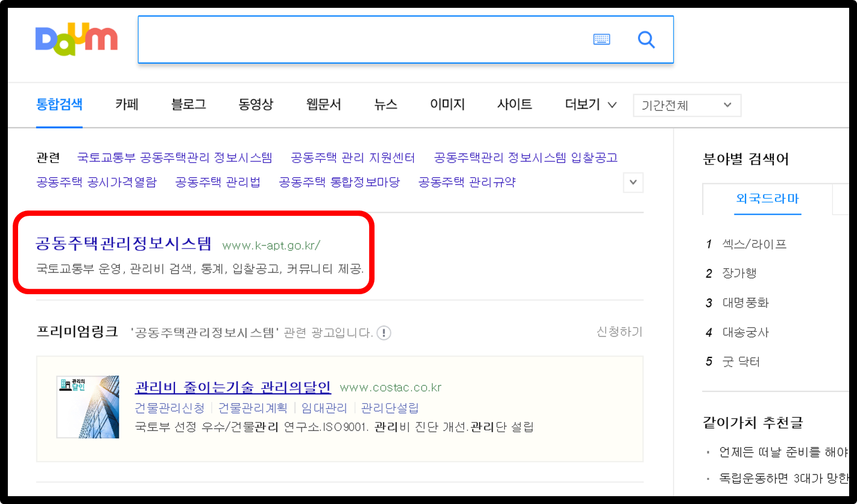Open the virtual keyboard icon in search box
857x504 pixels.
pos(601,40)
